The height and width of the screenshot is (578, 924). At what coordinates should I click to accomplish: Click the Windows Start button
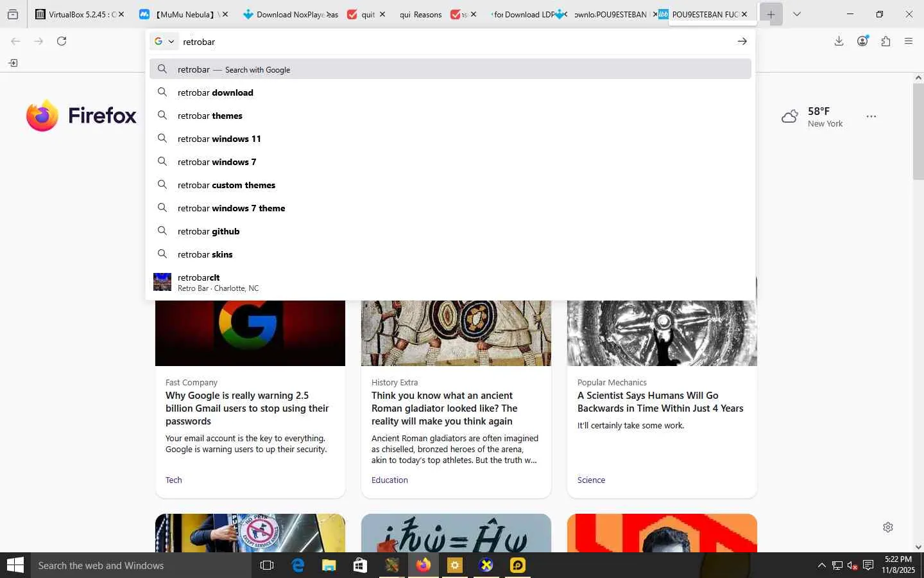(x=15, y=565)
